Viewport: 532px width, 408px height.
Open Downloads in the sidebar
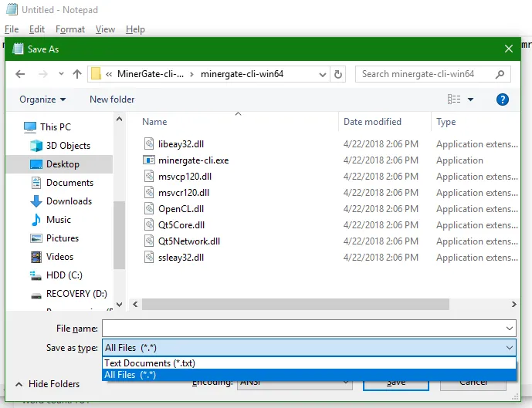coord(69,201)
